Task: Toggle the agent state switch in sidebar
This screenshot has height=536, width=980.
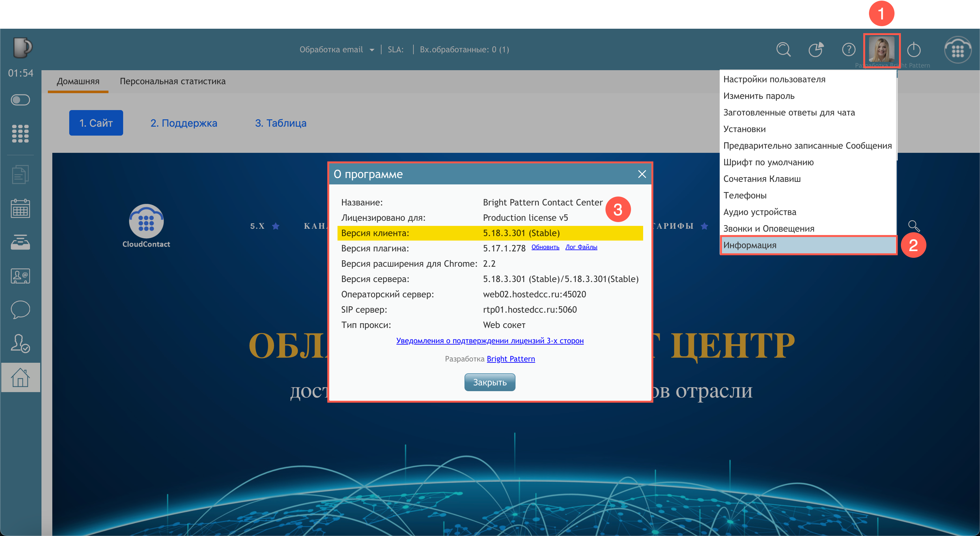Action: click(x=20, y=100)
